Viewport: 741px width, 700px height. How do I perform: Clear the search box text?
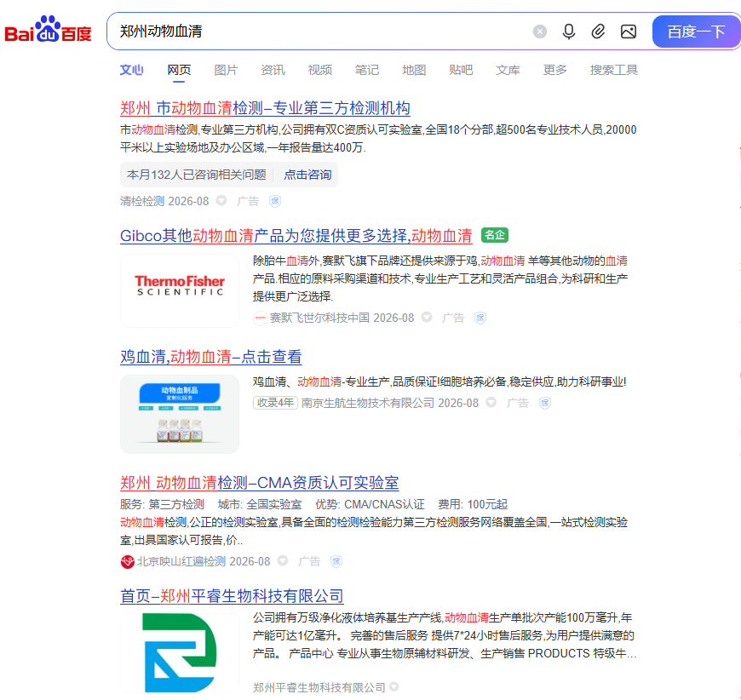click(x=540, y=32)
